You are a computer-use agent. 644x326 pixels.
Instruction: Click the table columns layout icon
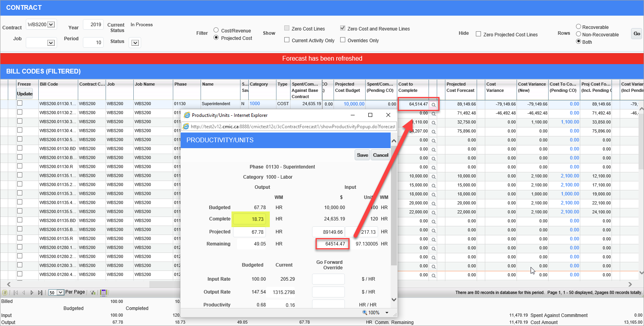click(x=104, y=292)
